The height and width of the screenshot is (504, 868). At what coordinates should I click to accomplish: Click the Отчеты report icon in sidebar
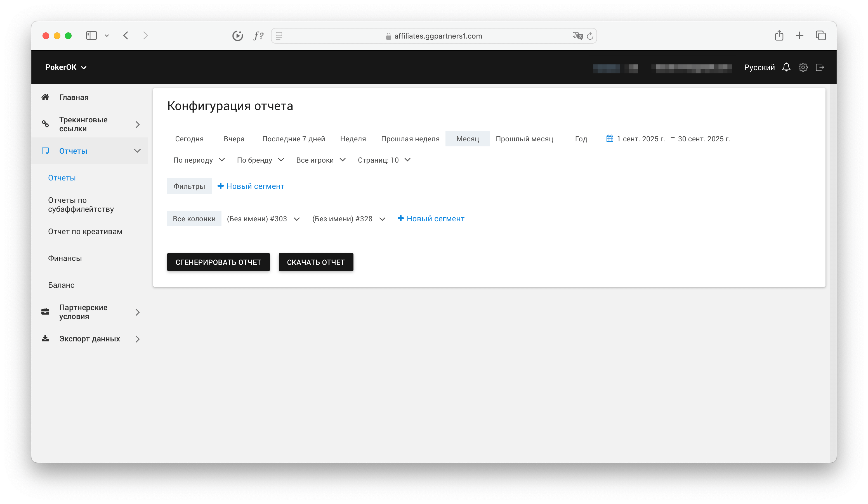(45, 151)
